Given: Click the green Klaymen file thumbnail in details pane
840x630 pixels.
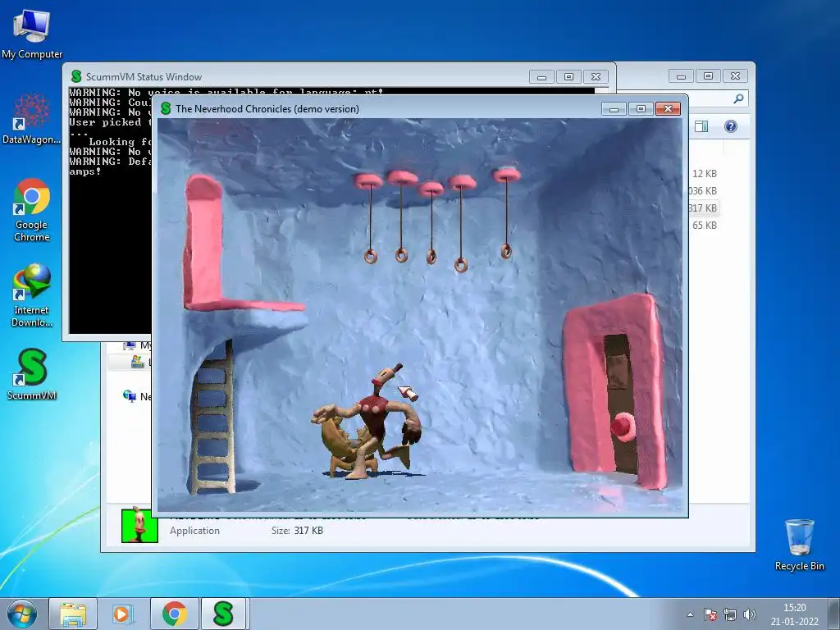Looking at the screenshot, I should click(x=139, y=524).
